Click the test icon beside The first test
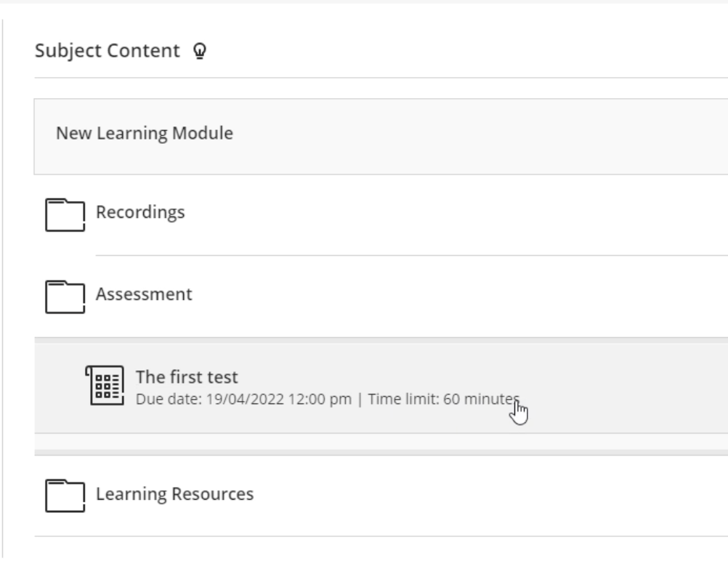 105,385
